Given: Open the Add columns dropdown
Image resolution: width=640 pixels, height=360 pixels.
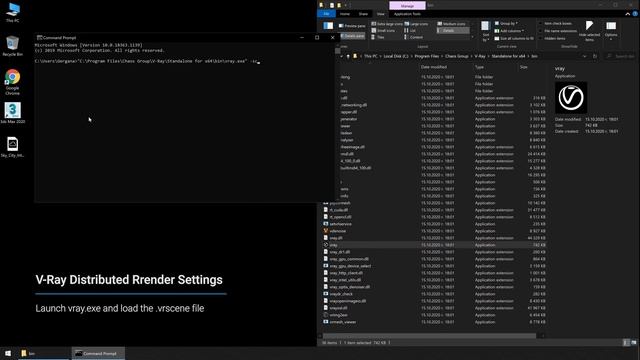Looking at the screenshot, I should click(509, 31).
